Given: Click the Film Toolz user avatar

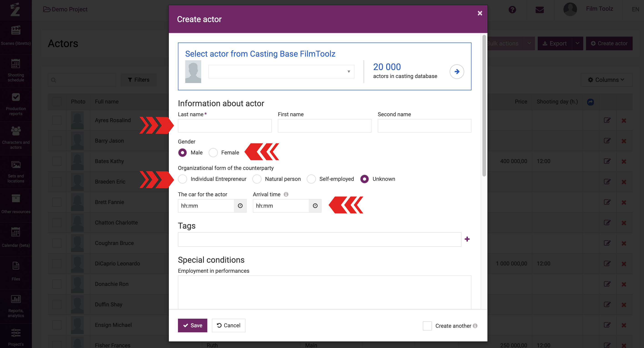Looking at the screenshot, I should click(570, 9).
